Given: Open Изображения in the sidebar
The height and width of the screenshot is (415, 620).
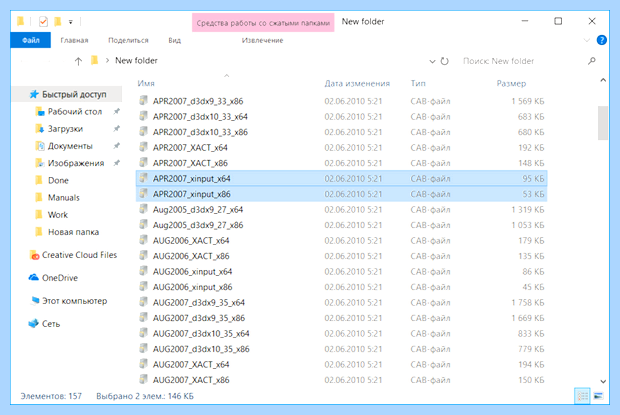Looking at the screenshot, I should 76,163.
